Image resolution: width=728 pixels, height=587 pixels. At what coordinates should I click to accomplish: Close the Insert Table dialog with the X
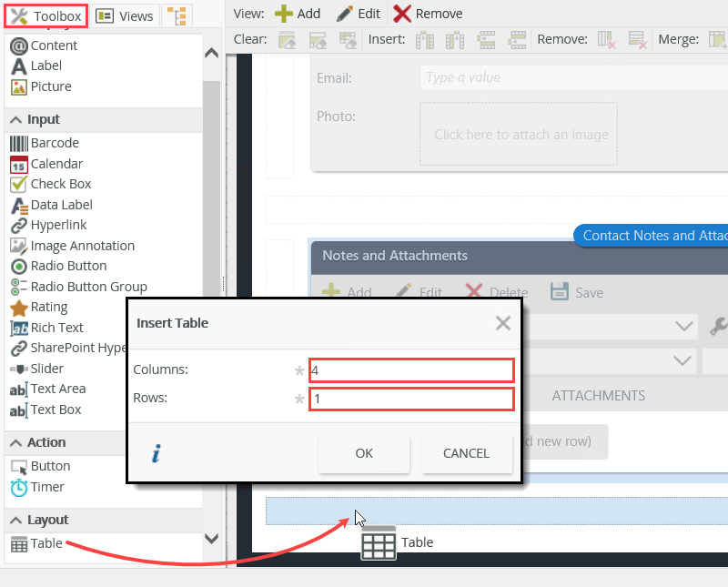coord(502,322)
